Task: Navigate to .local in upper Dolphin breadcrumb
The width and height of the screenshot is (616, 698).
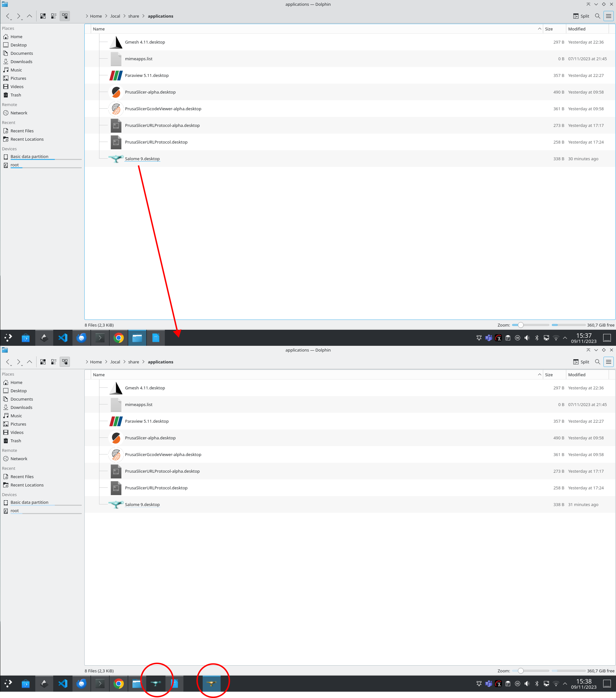Action: (115, 16)
